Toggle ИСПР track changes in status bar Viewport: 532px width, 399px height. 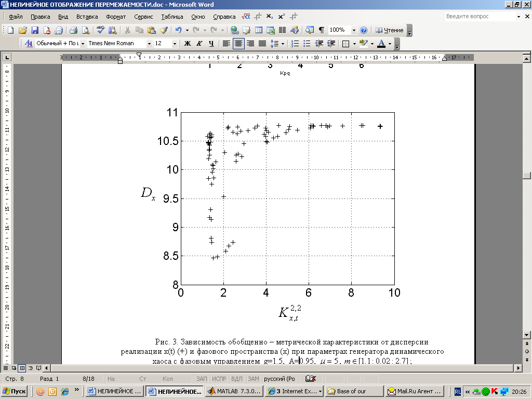219,379
